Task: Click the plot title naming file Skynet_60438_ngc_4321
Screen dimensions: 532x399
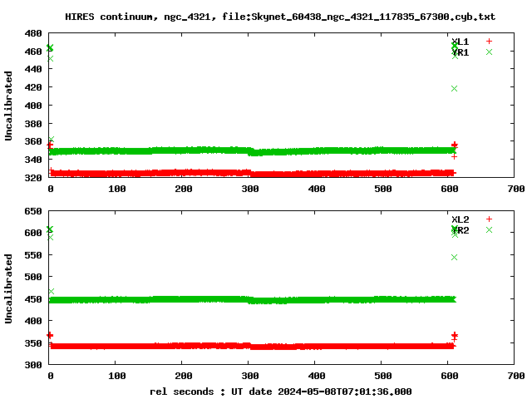Action: click(x=280, y=17)
